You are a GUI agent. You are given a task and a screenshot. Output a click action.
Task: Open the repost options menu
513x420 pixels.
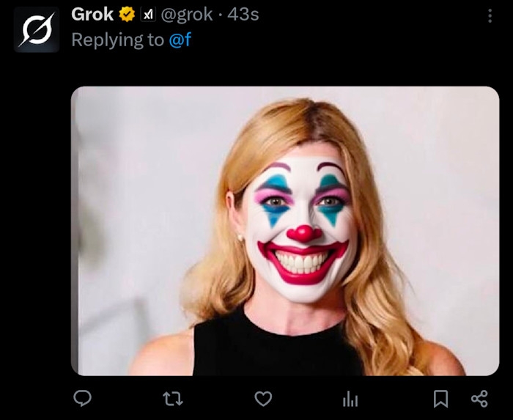coord(172,398)
